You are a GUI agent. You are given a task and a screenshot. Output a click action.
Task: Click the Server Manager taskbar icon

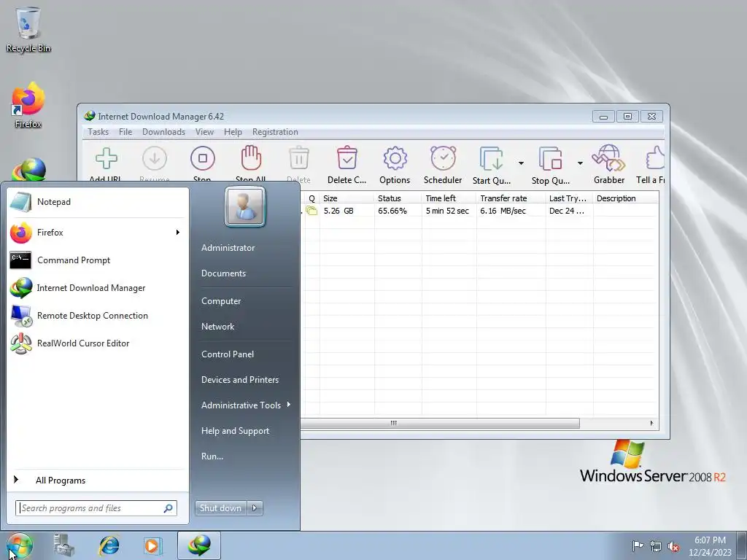pos(64,545)
